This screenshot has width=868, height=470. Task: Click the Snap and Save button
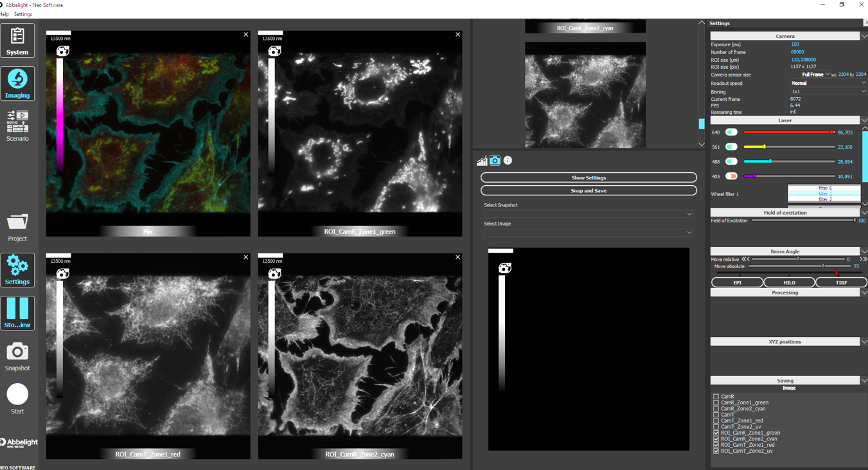click(x=588, y=191)
